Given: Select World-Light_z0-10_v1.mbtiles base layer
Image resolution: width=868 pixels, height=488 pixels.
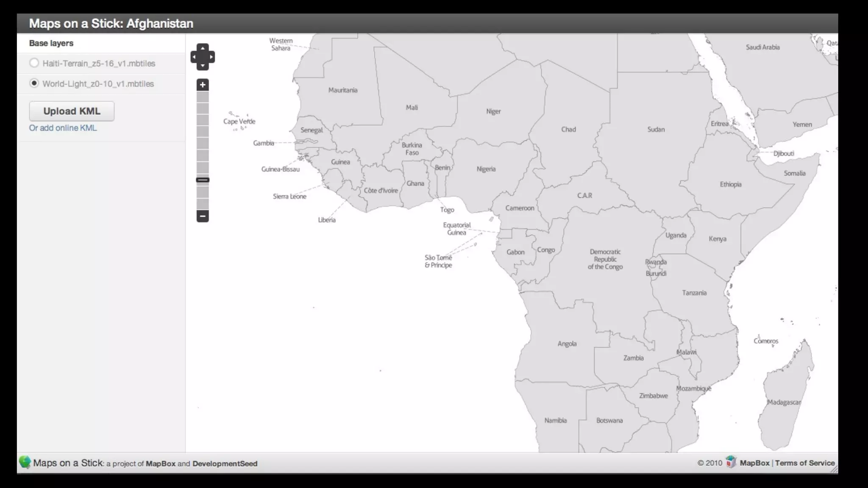Looking at the screenshot, I should tap(34, 83).
